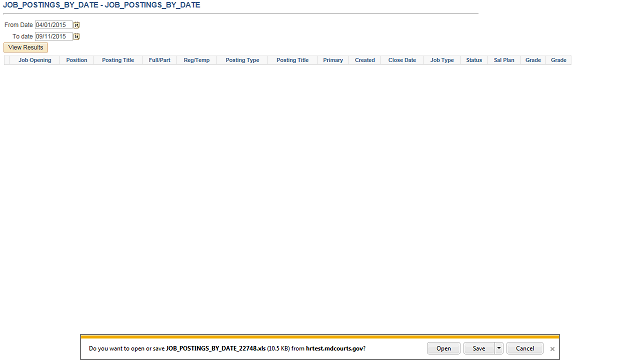Click the JOB_POSTINGS_BY_DATE_22748.xls file name text
640x360 pixels.
(216, 349)
